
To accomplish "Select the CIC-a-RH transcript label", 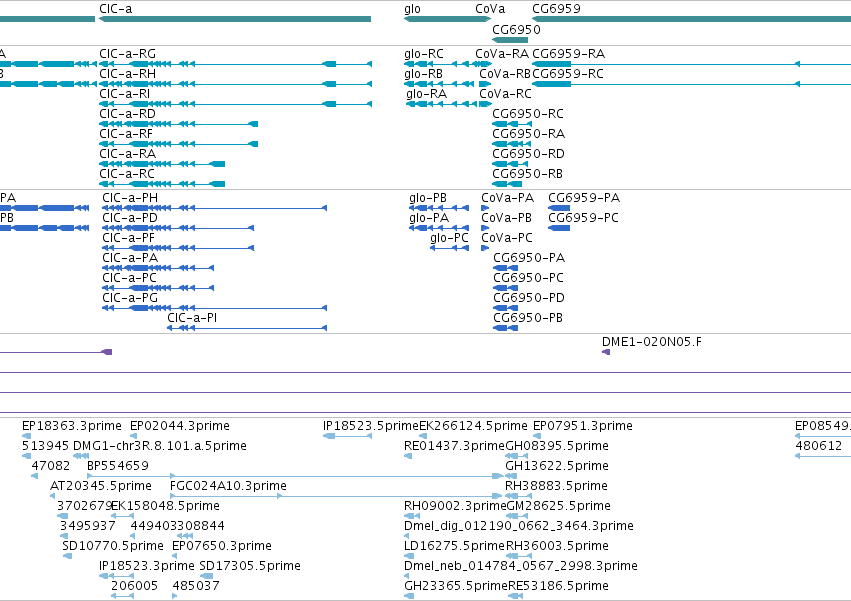I will tap(128, 74).
